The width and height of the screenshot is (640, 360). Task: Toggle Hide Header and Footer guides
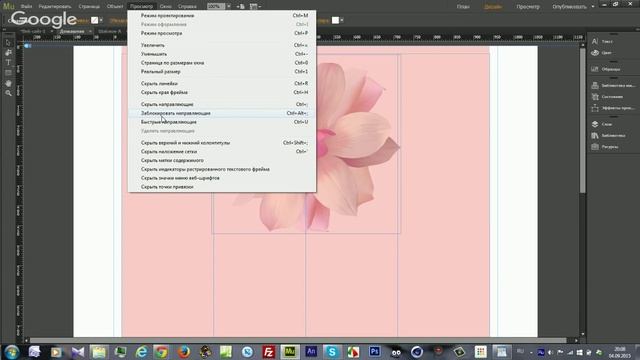222,143
